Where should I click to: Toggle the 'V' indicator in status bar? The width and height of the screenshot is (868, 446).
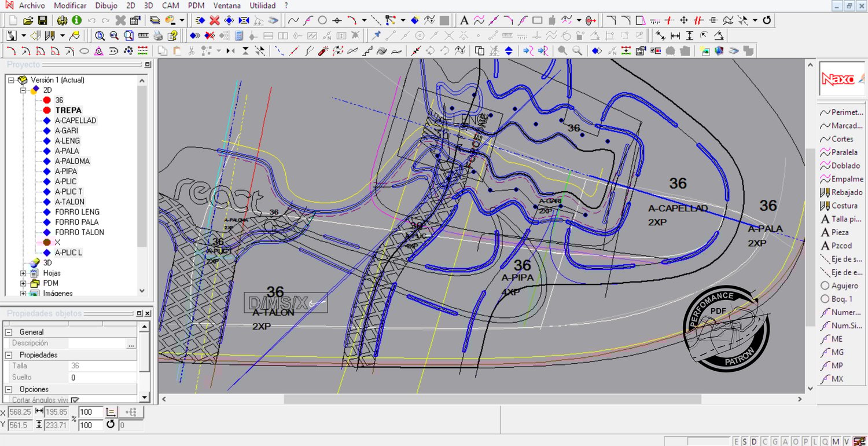click(847, 441)
